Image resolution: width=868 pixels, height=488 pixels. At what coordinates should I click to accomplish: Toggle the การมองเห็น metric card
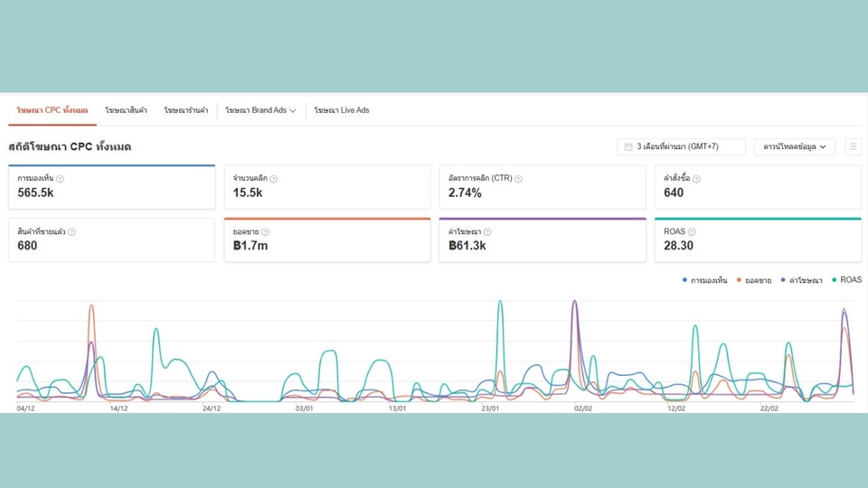111,186
